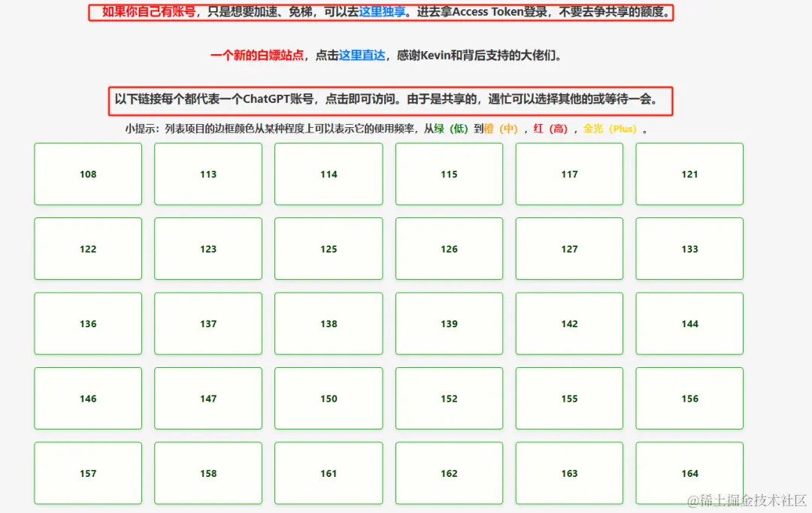Viewport: 812px width, 513px height.
Task: Open shared account 144
Action: [x=689, y=323]
